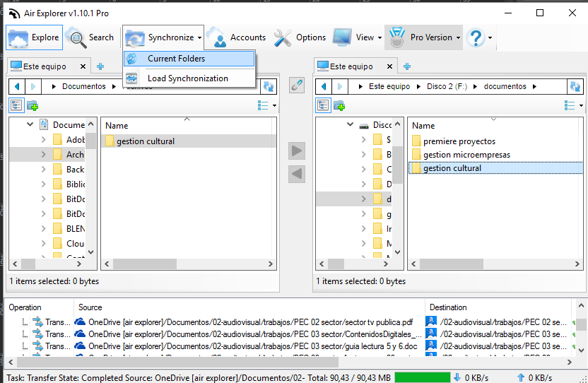
Task: Click the Search magnifier button
Action: pos(90,37)
